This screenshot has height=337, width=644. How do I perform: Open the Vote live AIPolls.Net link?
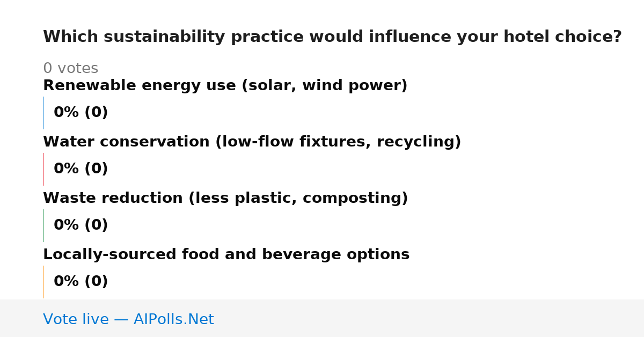(x=128, y=319)
